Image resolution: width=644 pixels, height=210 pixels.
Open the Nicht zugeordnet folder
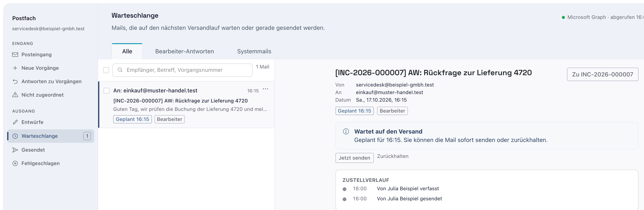coord(51,95)
